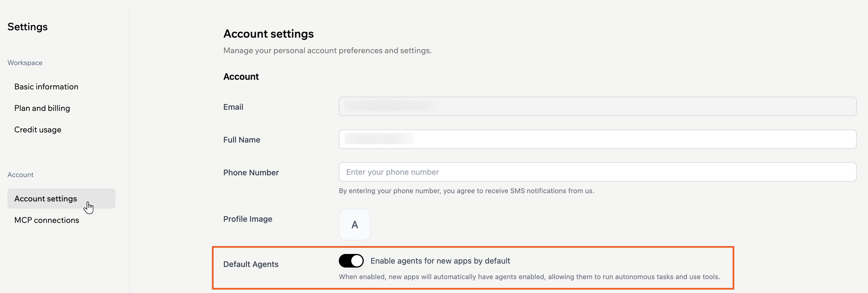
Task: Open the Credit usage page
Action: [x=38, y=130]
